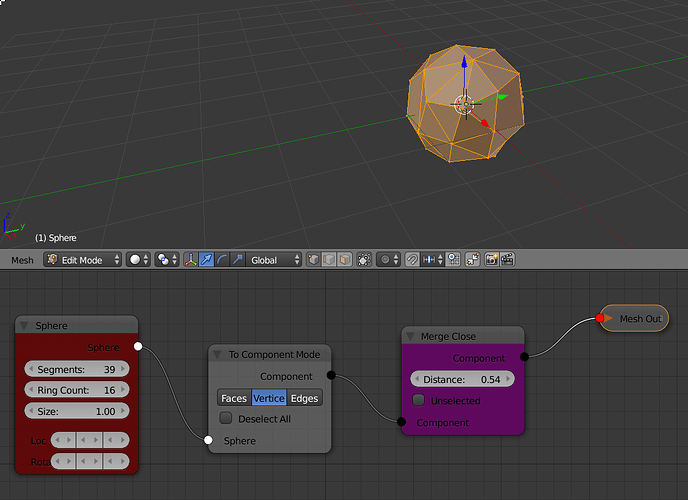Select the translate manipulator arrow icon
The width and height of the screenshot is (688, 500).
pyautogui.click(x=206, y=260)
